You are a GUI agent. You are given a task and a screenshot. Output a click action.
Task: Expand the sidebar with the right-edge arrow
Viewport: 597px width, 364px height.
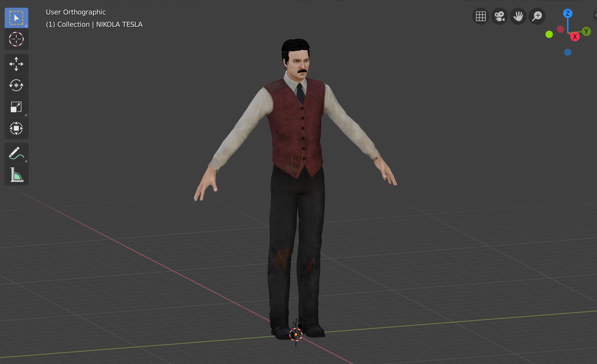(x=595, y=15)
